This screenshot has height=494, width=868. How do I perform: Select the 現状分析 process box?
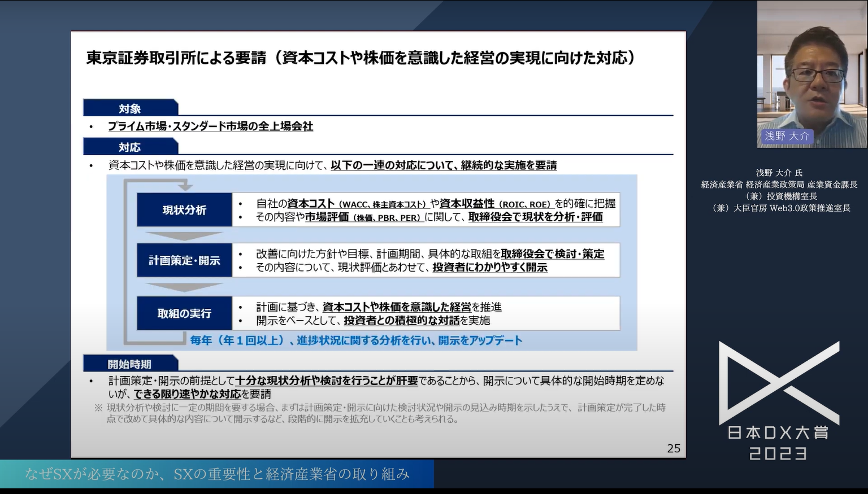(184, 209)
